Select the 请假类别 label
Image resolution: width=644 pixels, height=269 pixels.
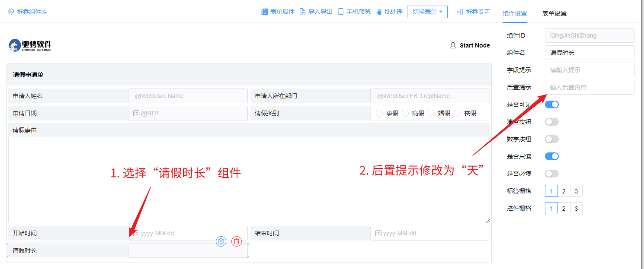(267, 113)
